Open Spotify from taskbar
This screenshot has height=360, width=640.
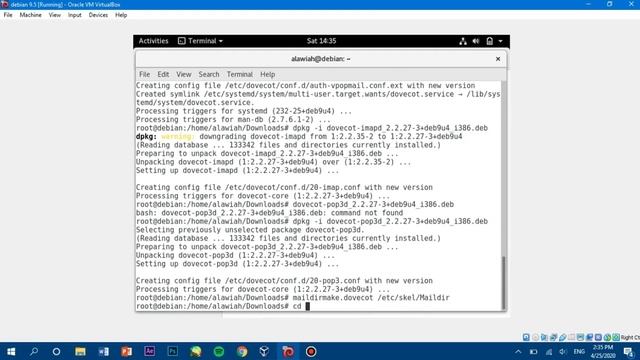pyautogui.click(x=219, y=351)
